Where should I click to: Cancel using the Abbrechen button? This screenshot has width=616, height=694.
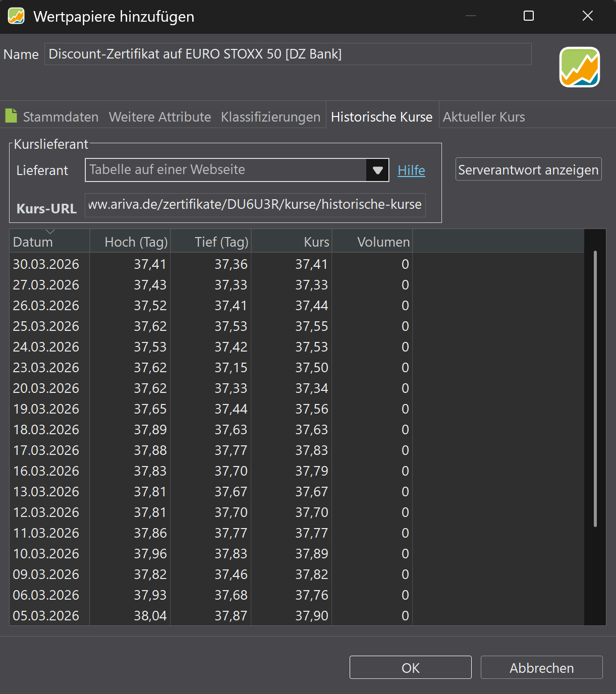541,668
